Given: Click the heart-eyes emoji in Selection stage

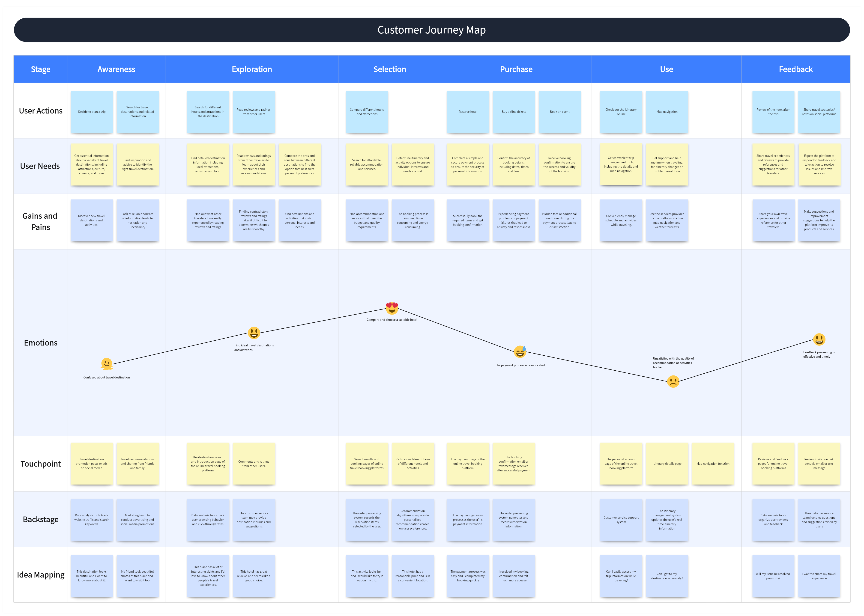Looking at the screenshot, I should (x=392, y=308).
